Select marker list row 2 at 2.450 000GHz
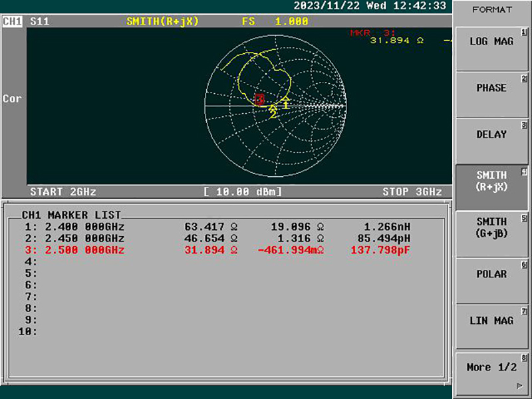The height and width of the screenshot is (399, 532). pos(217,238)
